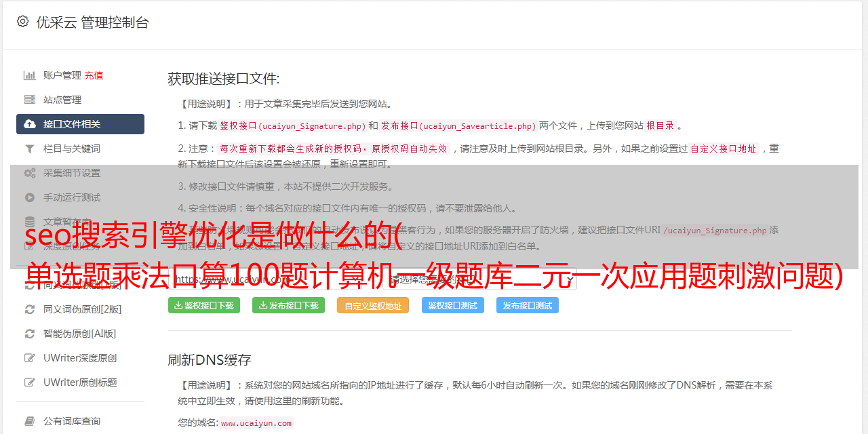Image resolution: width=868 pixels, height=434 pixels.
Task: Click the server icon next to 站点管理
Action: [x=30, y=100]
